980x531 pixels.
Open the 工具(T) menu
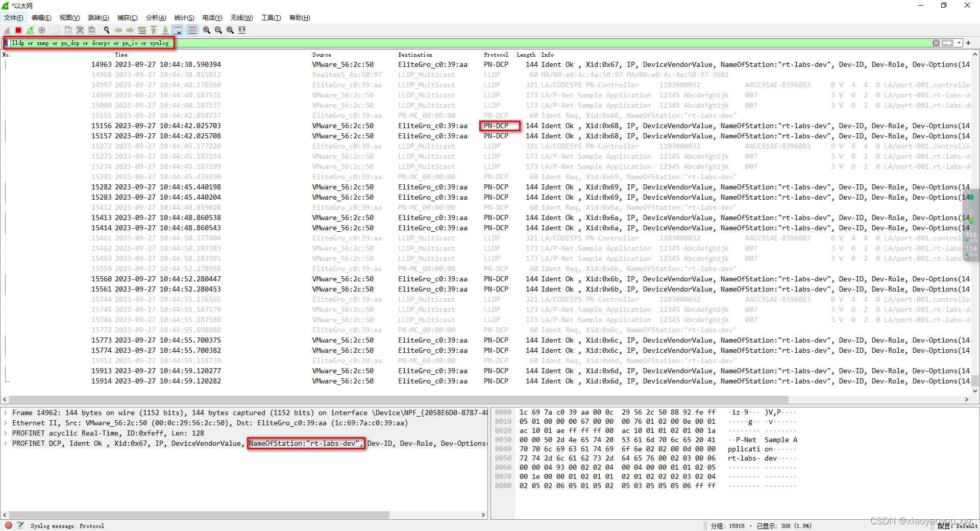point(271,18)
